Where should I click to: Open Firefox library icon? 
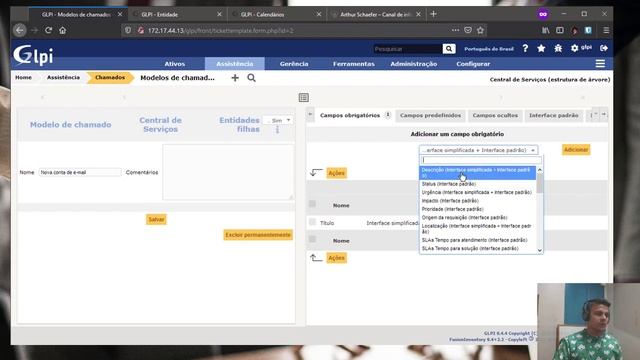tap(546, 30)
